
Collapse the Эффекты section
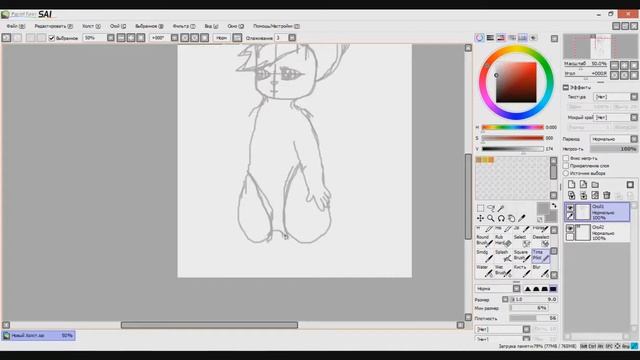(566, 87)
